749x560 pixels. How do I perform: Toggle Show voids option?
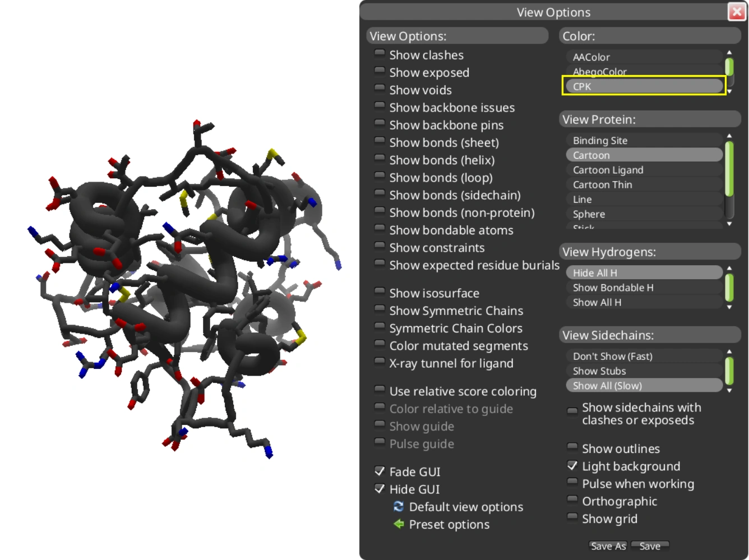tap(380, 89)
